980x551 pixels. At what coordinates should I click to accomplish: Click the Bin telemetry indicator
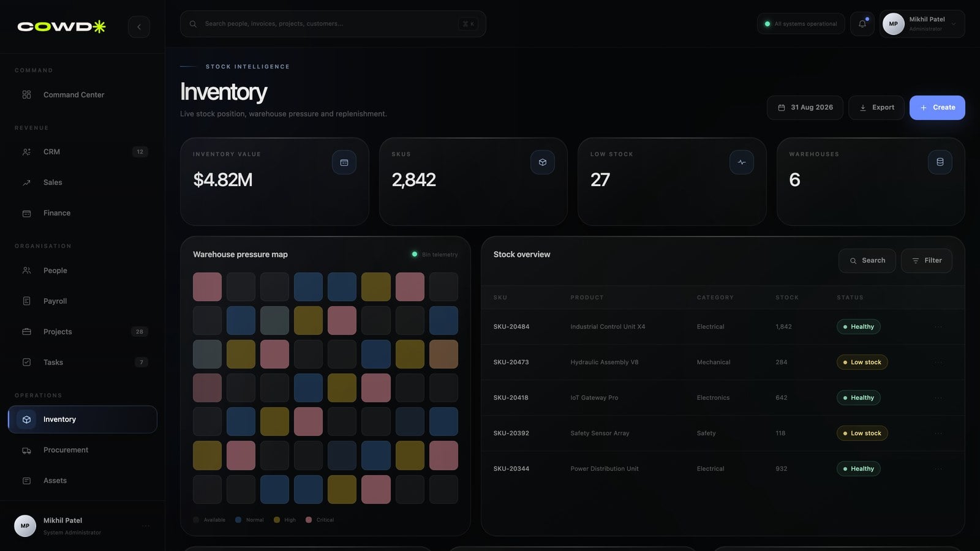[x=435, y=255]
